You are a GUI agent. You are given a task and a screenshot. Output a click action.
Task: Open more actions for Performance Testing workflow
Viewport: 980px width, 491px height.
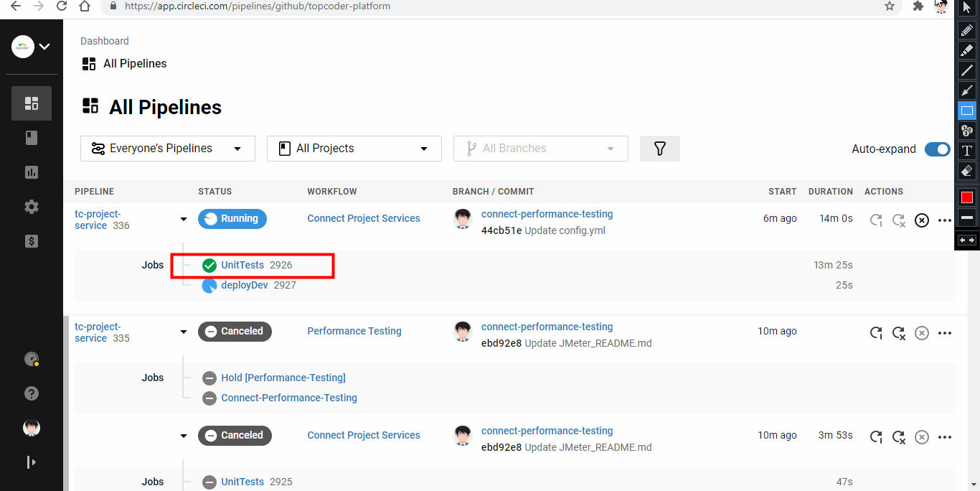[945, 333]
